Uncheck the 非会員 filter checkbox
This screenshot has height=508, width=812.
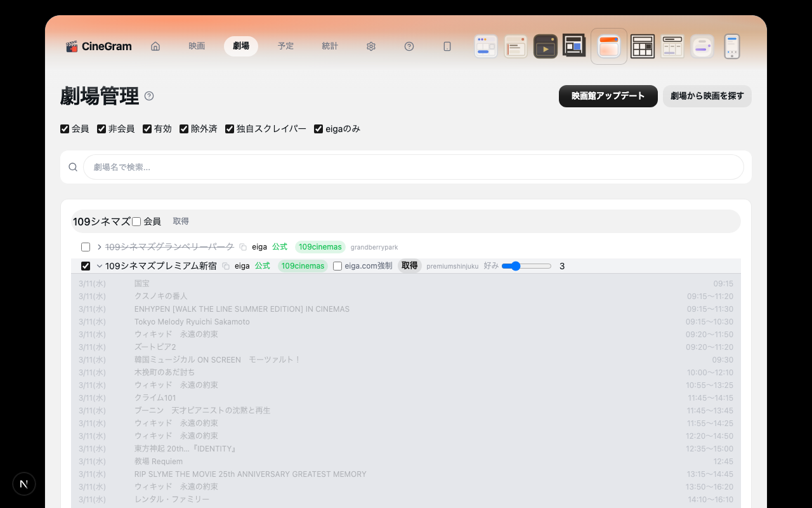tap(101, 129)
